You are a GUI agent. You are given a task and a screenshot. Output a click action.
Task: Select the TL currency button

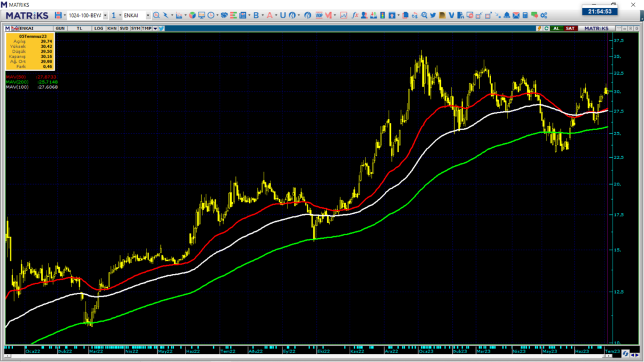point(79,28)
